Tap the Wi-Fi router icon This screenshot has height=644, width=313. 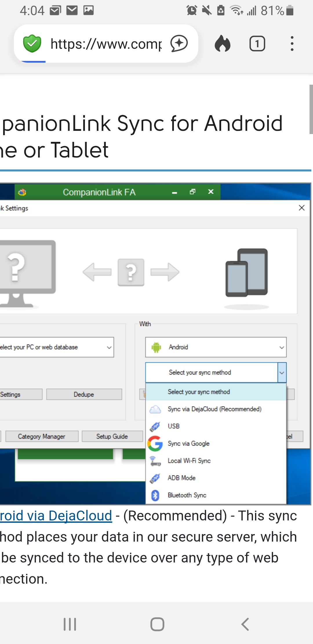[x=155, y=461]
